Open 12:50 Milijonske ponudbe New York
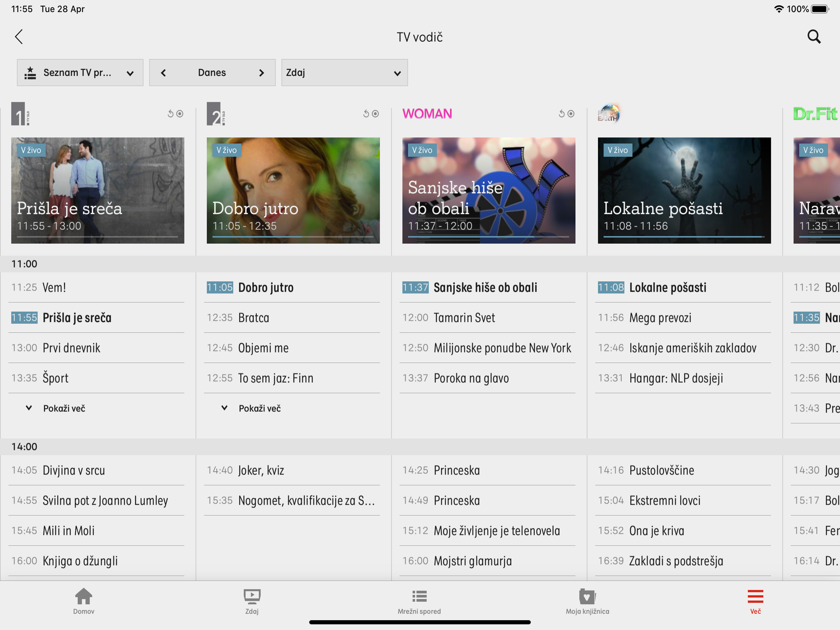Viewport: 840px width, 630px height. (x=488, y=348)
